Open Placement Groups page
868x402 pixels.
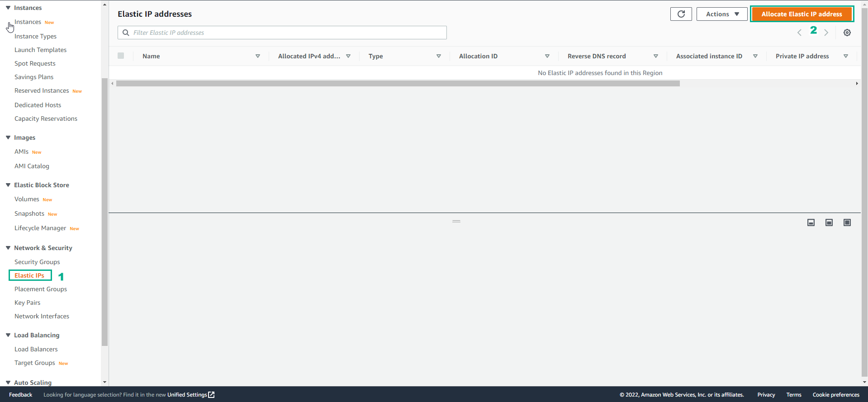point(41,289)
